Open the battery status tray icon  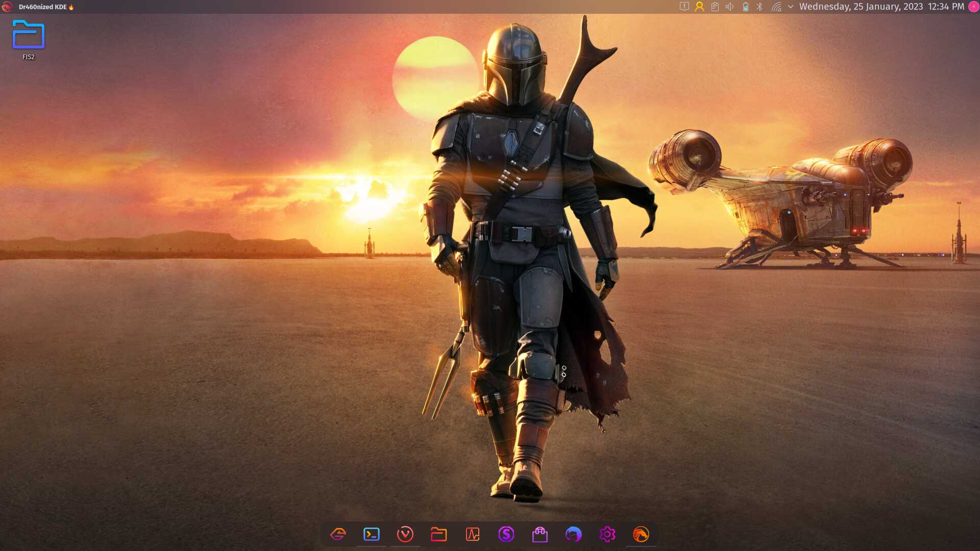(746, 7)
